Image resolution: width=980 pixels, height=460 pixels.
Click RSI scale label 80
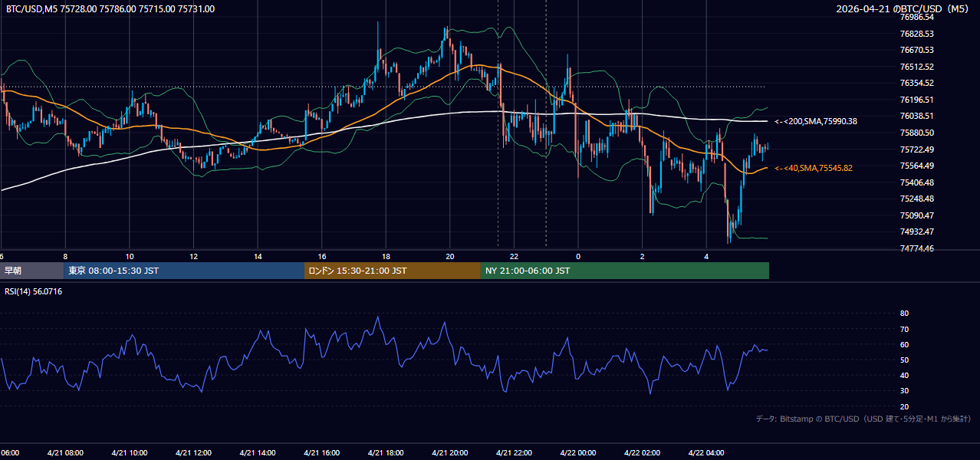click(x=904, y=314)
